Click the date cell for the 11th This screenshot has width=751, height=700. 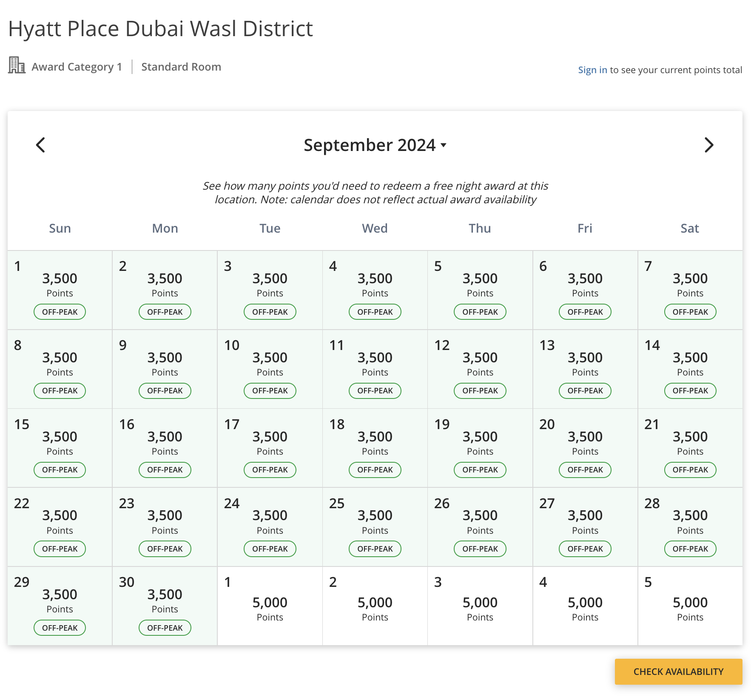pos(375,369)
